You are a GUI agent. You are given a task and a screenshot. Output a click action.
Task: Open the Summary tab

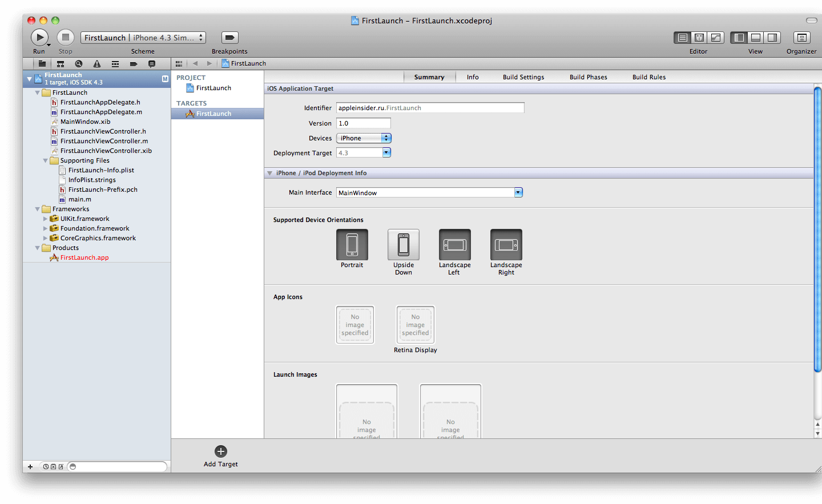pyautogui.click(x=429, y=77)
